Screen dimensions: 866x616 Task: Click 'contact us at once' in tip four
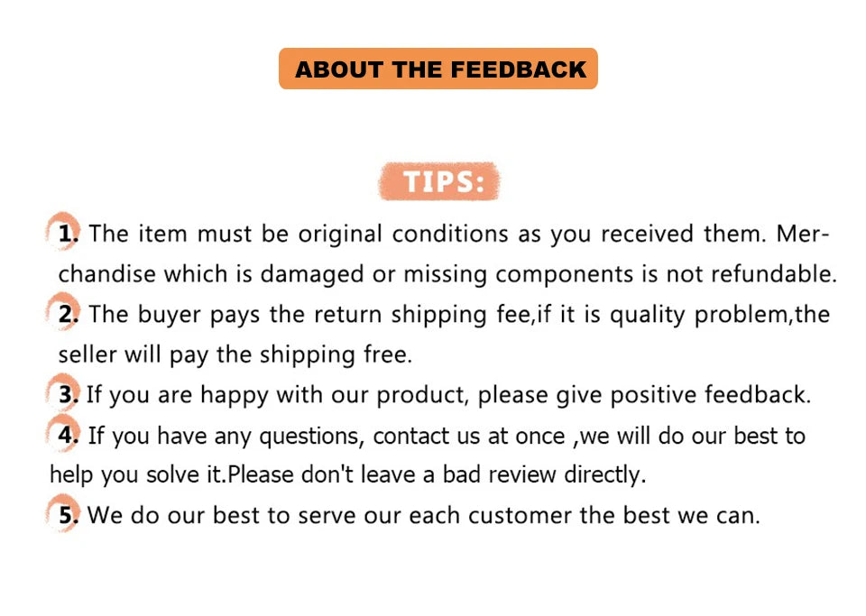pyautogui.click(x=471, y=437)
